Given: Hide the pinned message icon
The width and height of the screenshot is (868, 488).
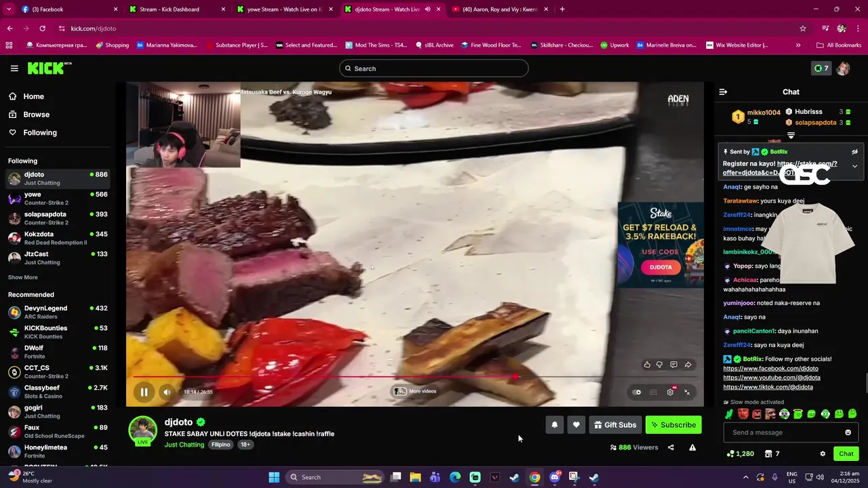Looking at the screenshot, I should [854, 152].
